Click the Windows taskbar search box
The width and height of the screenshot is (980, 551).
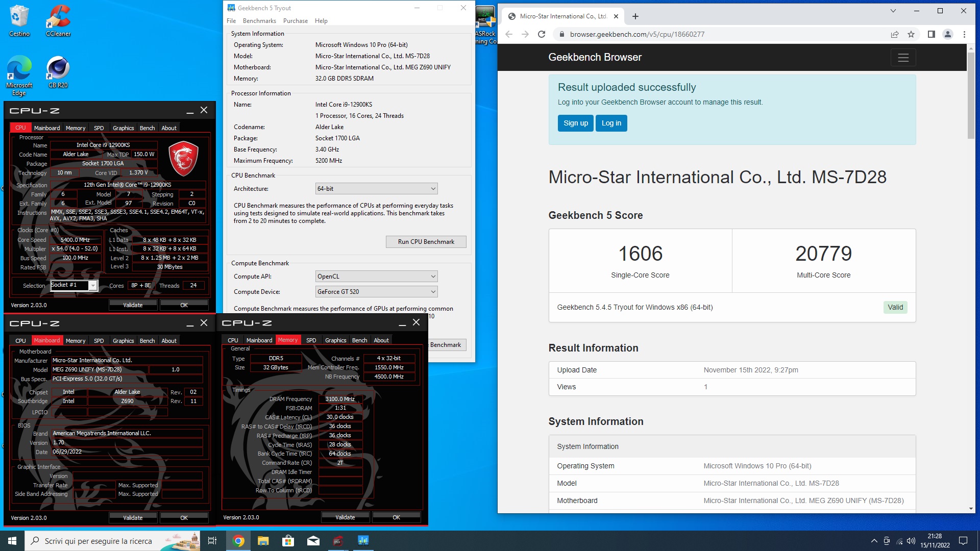coord(112,541)
